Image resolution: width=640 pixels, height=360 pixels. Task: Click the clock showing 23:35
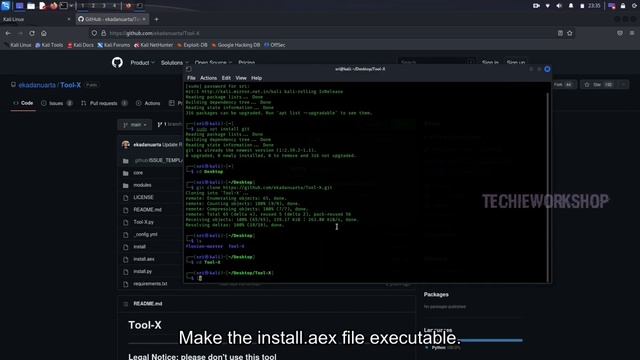pos(594,6)
